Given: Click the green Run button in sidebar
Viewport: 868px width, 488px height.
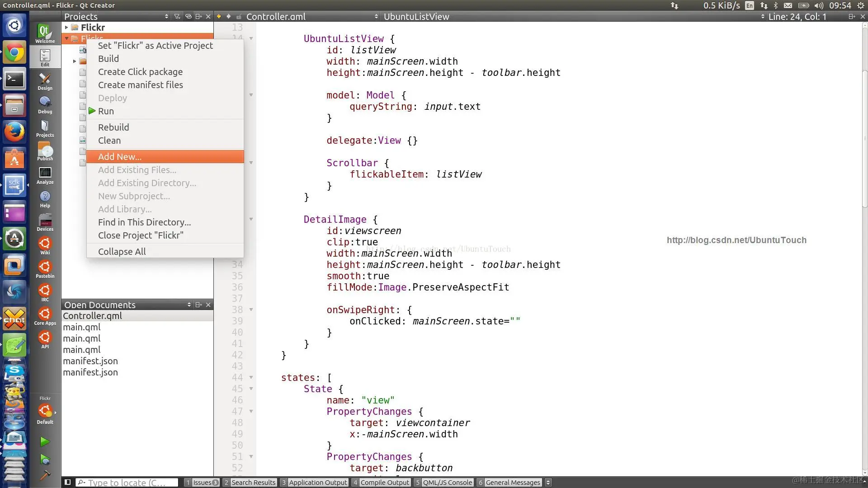Looking at the screenshot, I should 44,441.
